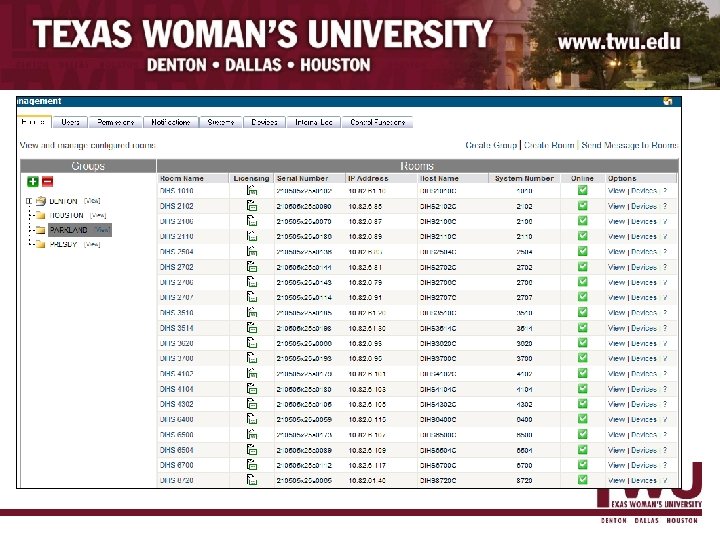Screen dimensions: 720x540
Task: Click the online status check for DHS 6700
Action: click(x=582, y=465)
